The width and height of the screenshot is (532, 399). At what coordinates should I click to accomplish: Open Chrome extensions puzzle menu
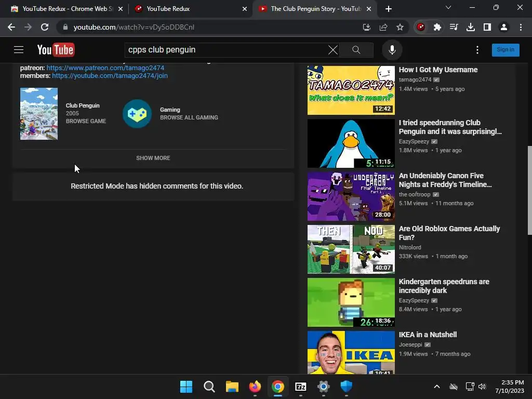437,27
